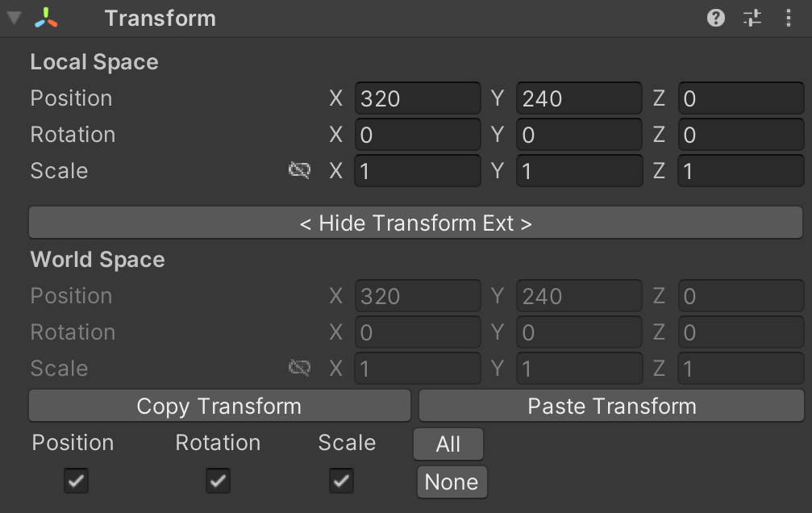Viewport: 812px width, 513px height.
Task: Click the Local Space Position Z field
Action: [x=740, y=98]
